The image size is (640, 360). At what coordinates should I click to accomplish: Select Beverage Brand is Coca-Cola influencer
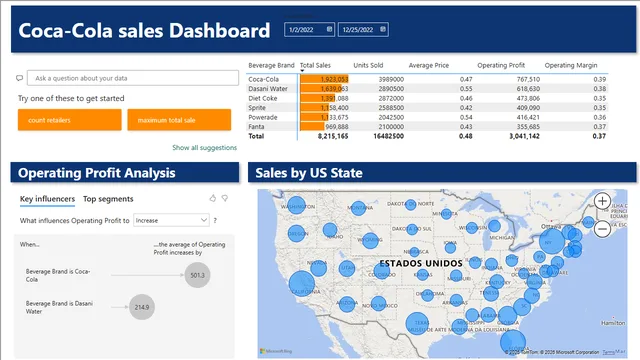pos(58,275)
